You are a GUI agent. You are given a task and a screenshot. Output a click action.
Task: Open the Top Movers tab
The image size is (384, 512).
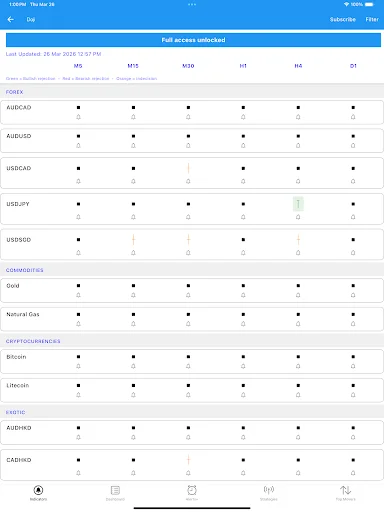346,493
